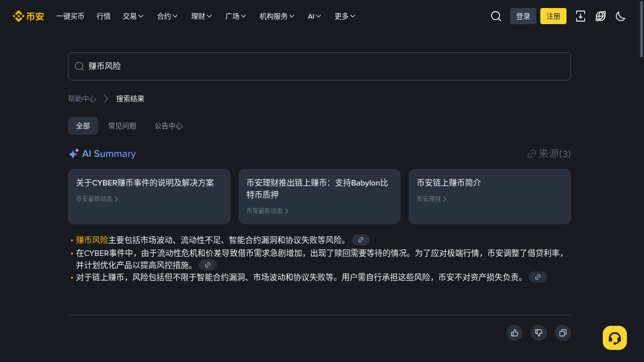Click 币安最新动态 under Babylon card
The image size is (644, 362).
[268, 211]
